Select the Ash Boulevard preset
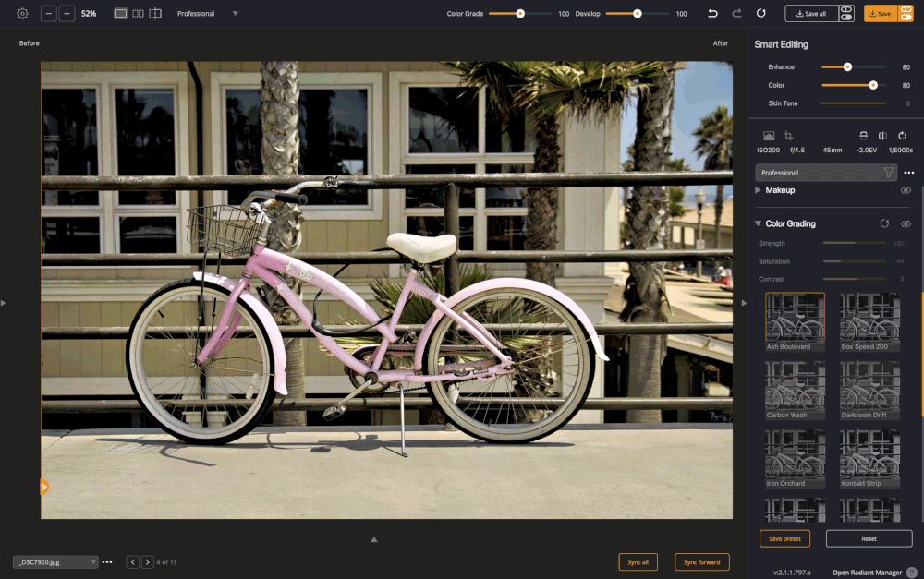The image size is (924, 579). point(795,322)
